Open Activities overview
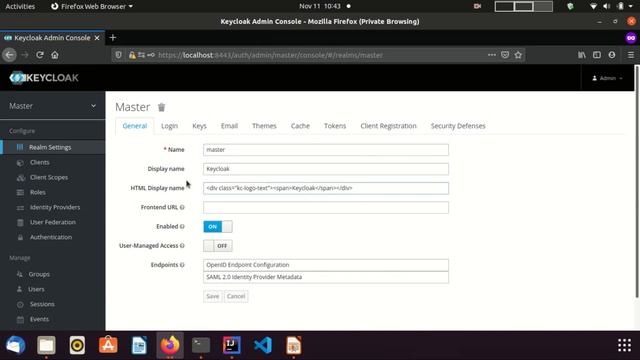This screenshot has height=360, width=640. pos(20,6)
